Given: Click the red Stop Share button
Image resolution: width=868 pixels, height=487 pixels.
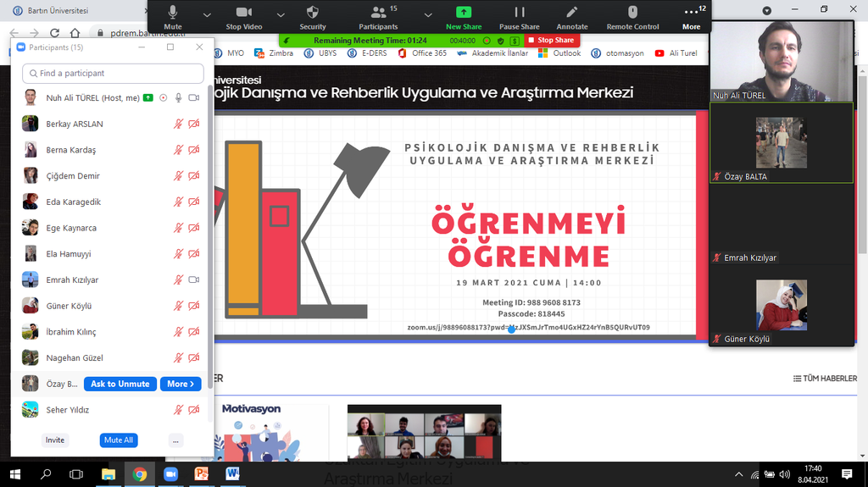Looking at the screenshot, I should pos(551,40).
